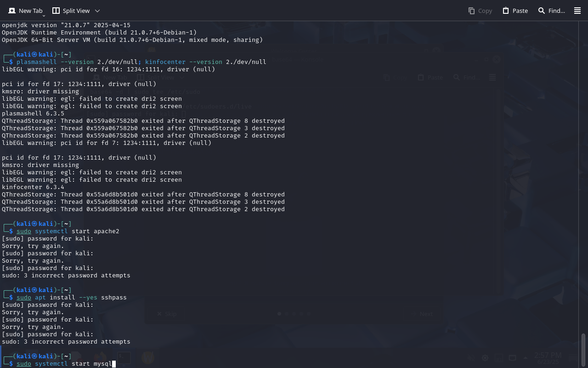This screenshot has height=368, width=588.
Task: Open the Find... search bar
Action: point(552,11)
